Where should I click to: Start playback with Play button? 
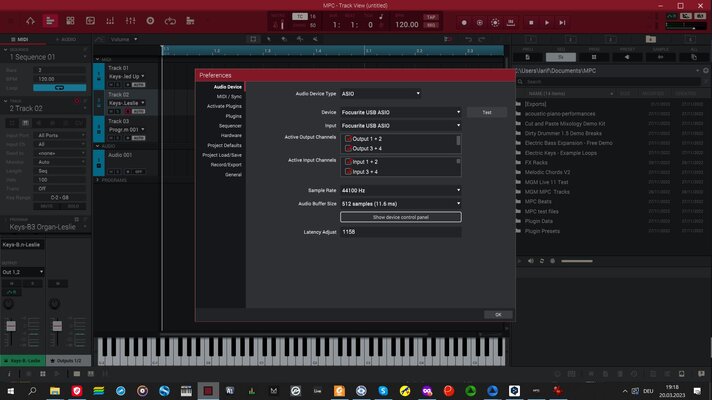[547, 23]
